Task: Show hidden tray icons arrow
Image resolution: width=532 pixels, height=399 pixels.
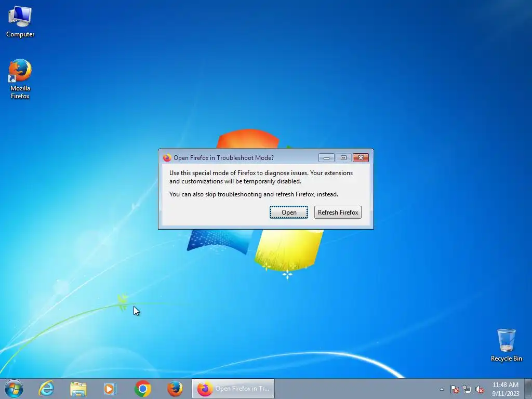Action: (442, 389)
